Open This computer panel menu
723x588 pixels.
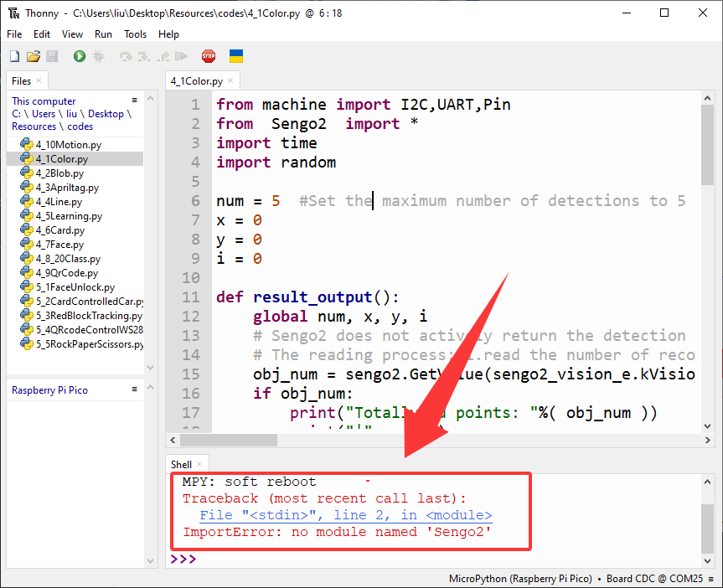point(135,100)
